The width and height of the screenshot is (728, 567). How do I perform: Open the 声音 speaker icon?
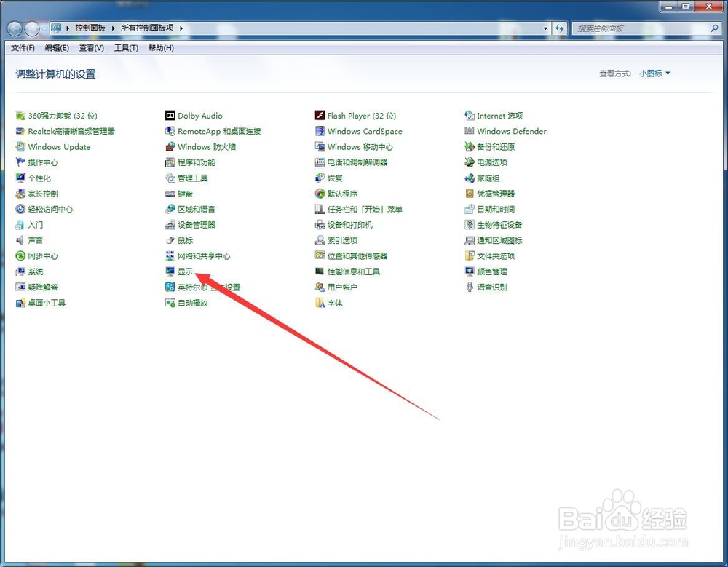(x=20, y=240)
